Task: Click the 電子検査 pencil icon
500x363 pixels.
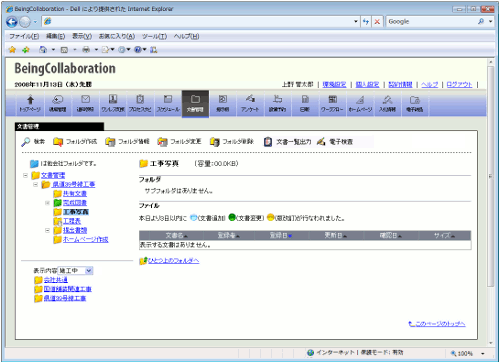Action: tap(321, 142)
